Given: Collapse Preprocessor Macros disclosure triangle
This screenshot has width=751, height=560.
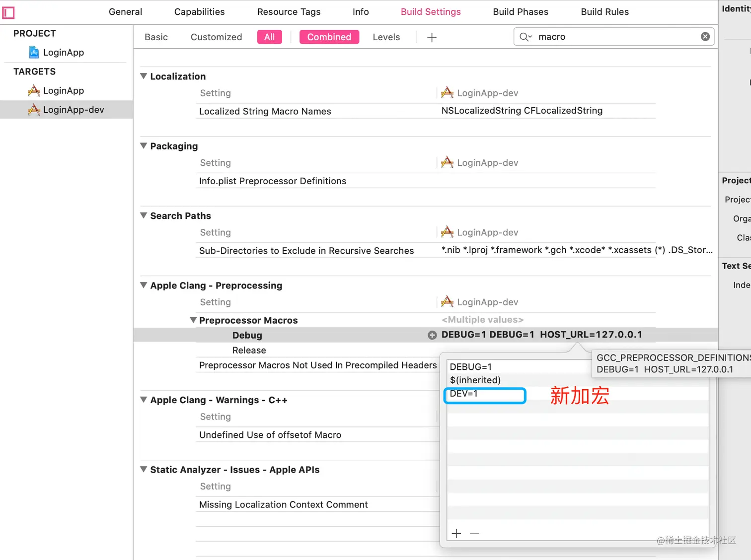Looking at the screenshot, I should tap(193, 320).
